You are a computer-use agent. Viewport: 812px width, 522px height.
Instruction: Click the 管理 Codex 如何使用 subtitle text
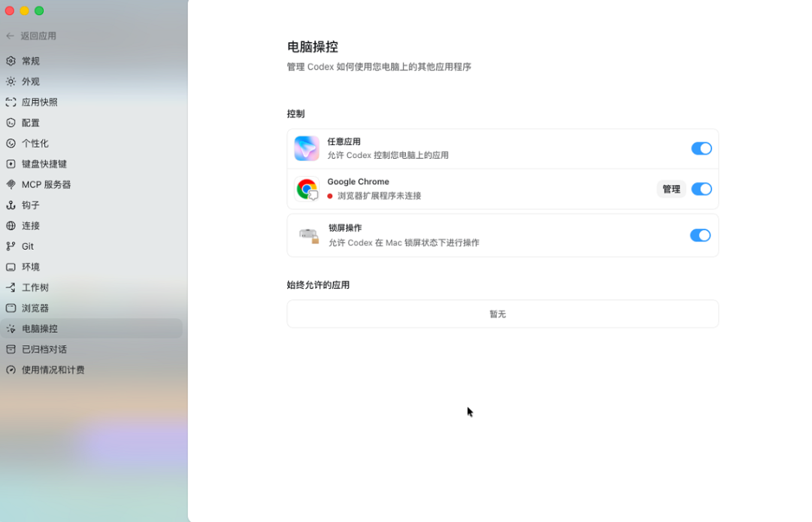(379, 67)
